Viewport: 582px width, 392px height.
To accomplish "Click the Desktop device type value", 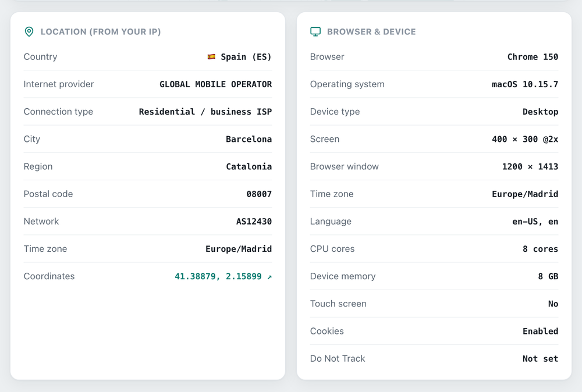I will [541, 112].
